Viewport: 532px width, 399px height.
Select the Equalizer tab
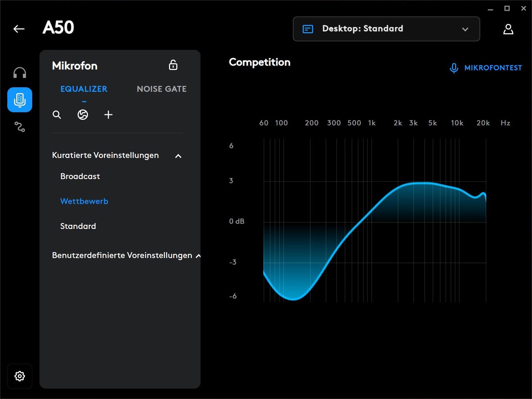click(x=84, y=89)
